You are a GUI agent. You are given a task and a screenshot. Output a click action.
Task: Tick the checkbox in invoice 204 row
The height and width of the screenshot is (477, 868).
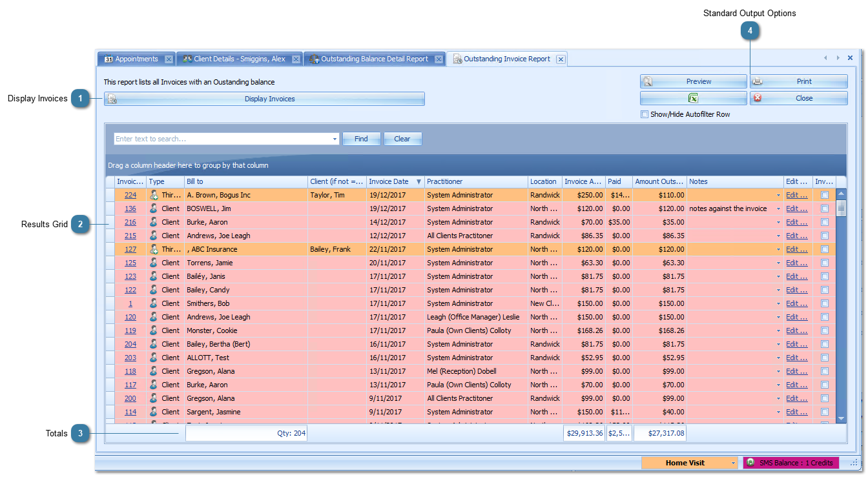tap(825, 344)
